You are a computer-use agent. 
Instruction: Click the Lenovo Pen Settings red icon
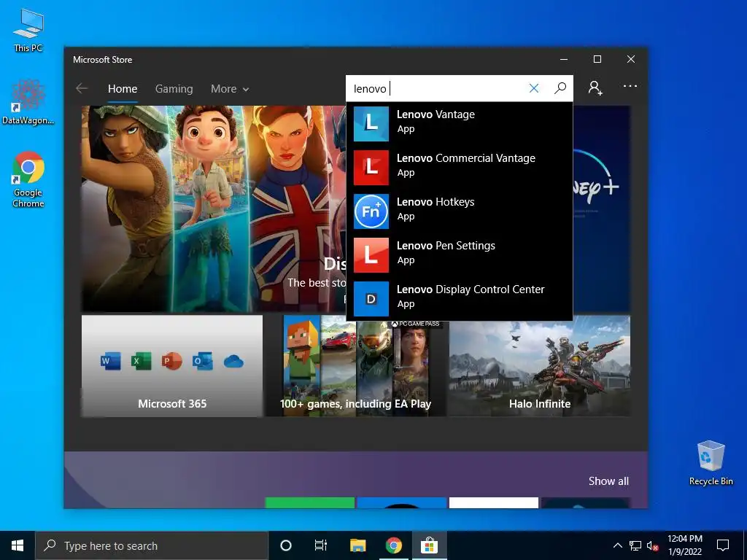(x=371, y=255)
